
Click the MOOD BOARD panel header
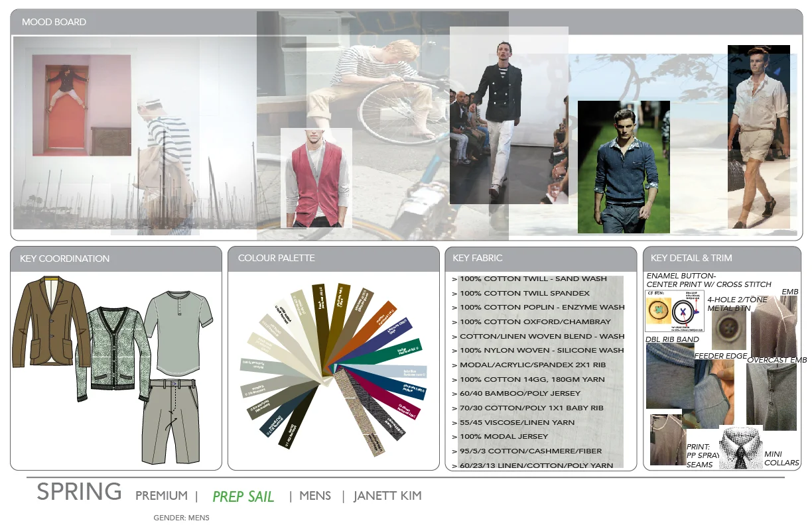pyautogui.click(x=54, y=22)
